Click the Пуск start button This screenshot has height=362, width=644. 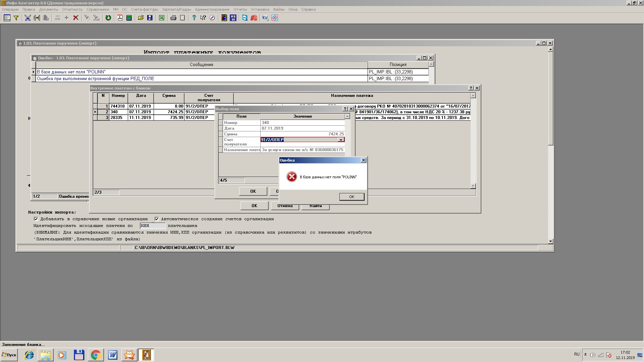click(9, 355)
